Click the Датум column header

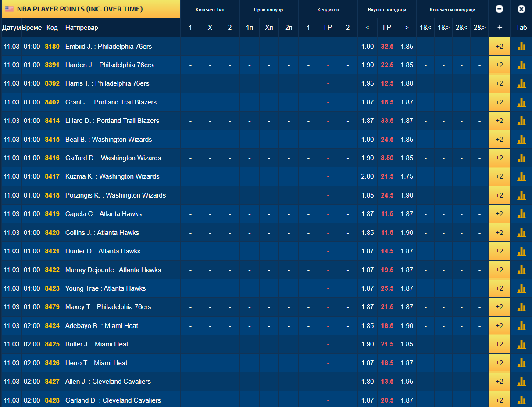coord(11,28)
